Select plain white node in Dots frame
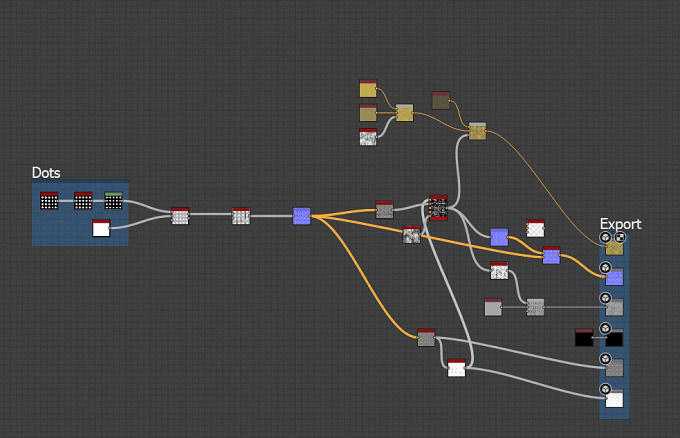The width and height of the screenshot is (680, 438). (101, 228)
